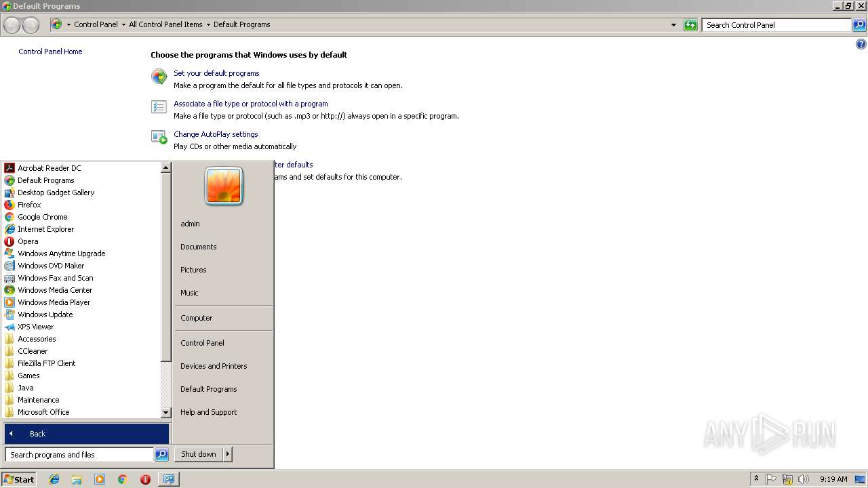Open Windows Media Player from the taskbar
Screen dimensions: 868x488
tap(100, 479)
